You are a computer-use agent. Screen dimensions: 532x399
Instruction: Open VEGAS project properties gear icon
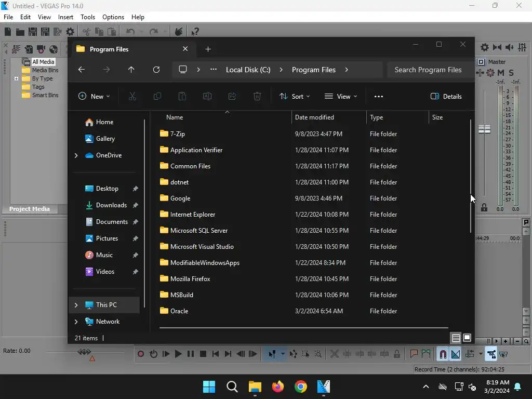(70, 32)
